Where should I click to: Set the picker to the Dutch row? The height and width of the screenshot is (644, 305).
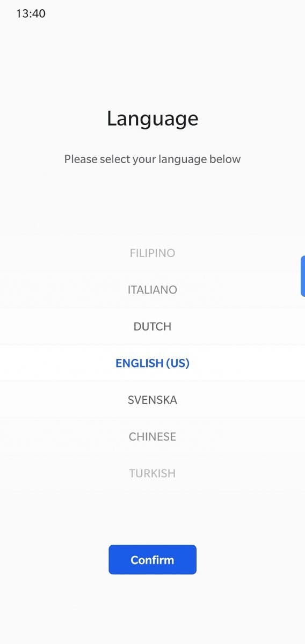click(x=152, y=326)
